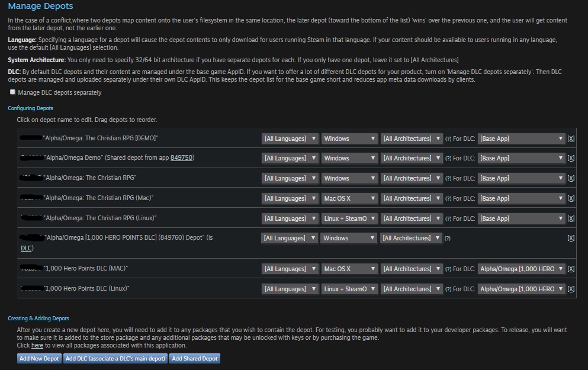Remove the Windows Alpha/Omega: The Christian RPG depot using [X]
The image size is (588, 370).
click(570, 178)
